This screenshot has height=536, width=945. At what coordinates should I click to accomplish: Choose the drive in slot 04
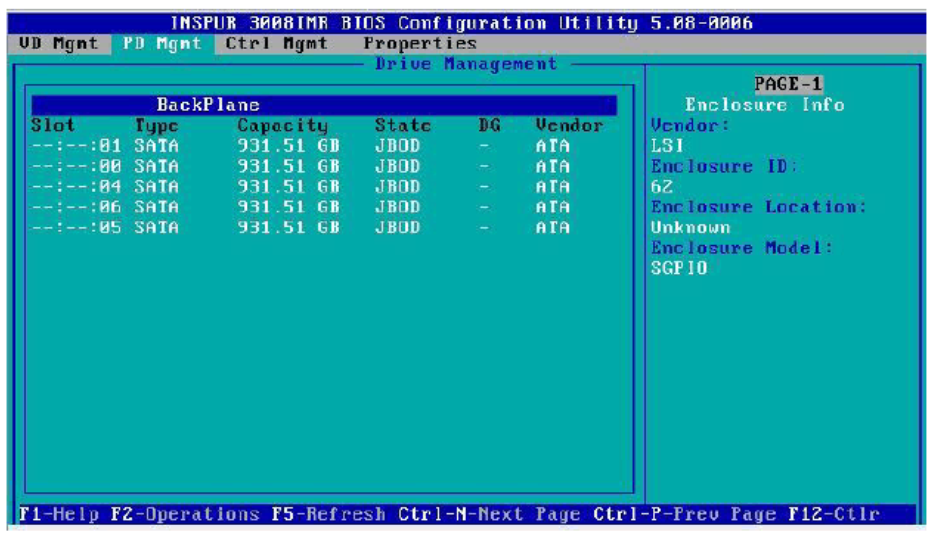[x=300, y=186]
